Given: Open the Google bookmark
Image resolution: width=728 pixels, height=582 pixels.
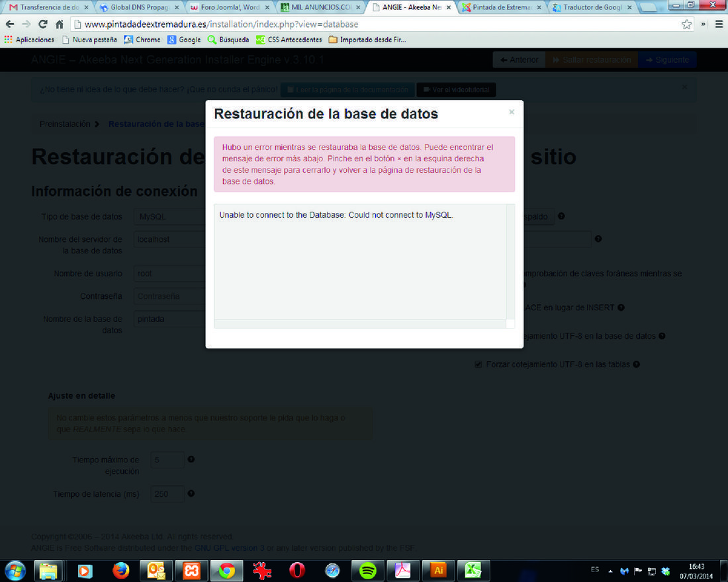Looking at the screenshot, I should (185, 40).
